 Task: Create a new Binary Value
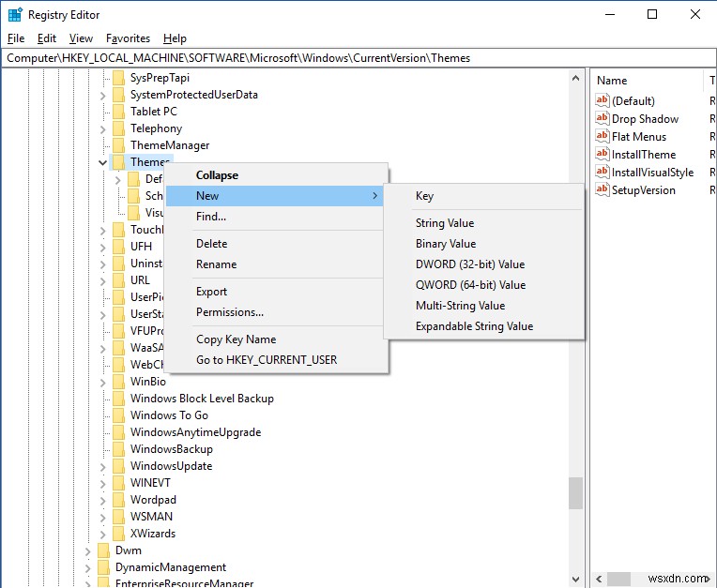[x=484, y=244]
